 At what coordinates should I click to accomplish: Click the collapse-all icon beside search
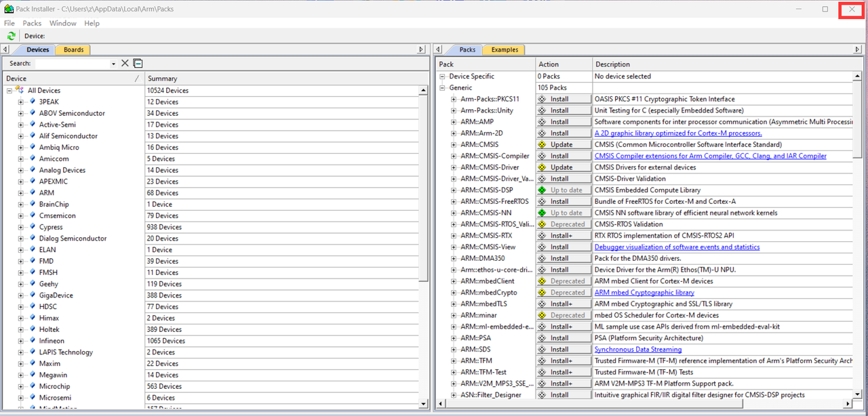point(138,63)
